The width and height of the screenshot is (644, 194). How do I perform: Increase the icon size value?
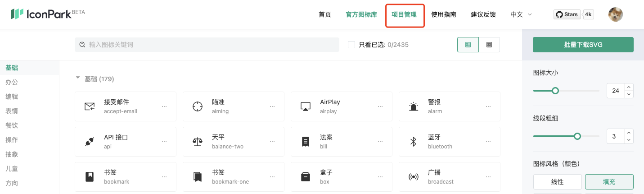tap(629, 87)
